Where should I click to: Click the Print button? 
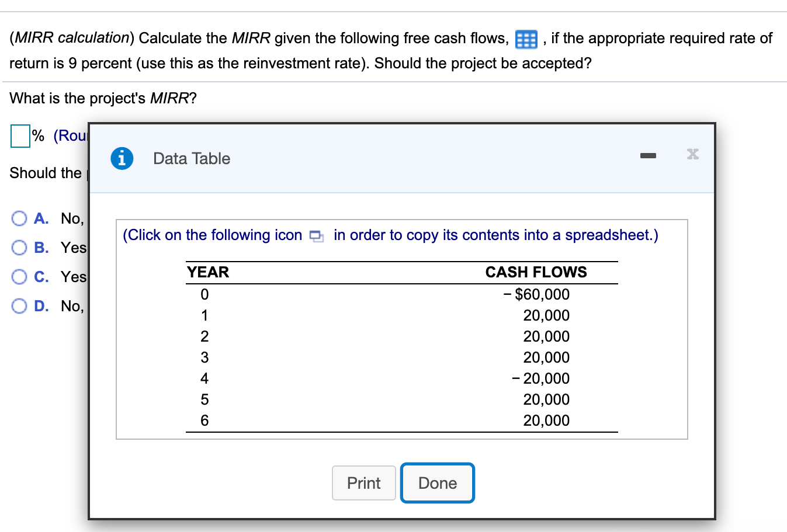coord(363,483)
